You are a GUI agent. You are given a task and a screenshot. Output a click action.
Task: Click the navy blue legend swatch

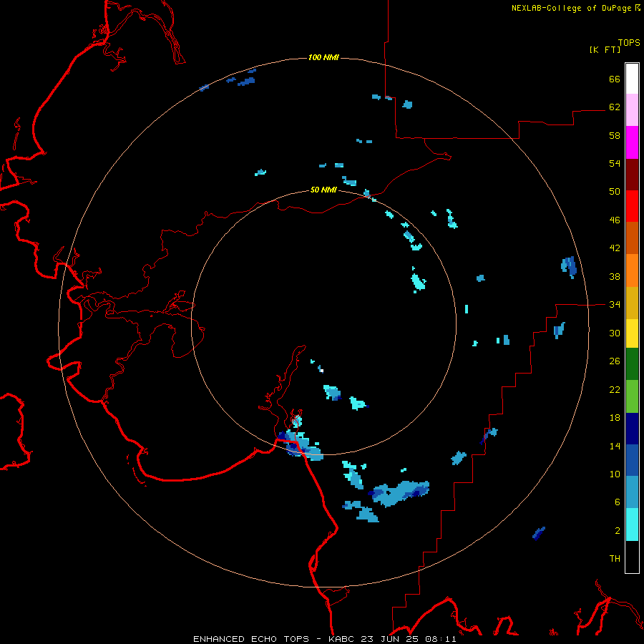coord(632,429)
